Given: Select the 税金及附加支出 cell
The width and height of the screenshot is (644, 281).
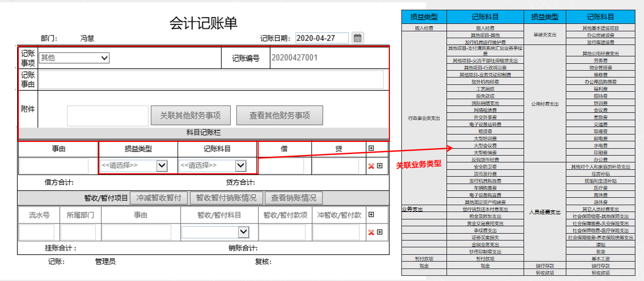Looking at the screenshot, I should (485, 216).
